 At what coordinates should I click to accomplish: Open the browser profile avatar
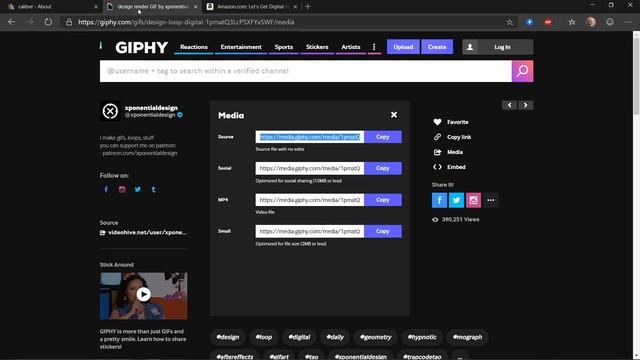[591, 22]
